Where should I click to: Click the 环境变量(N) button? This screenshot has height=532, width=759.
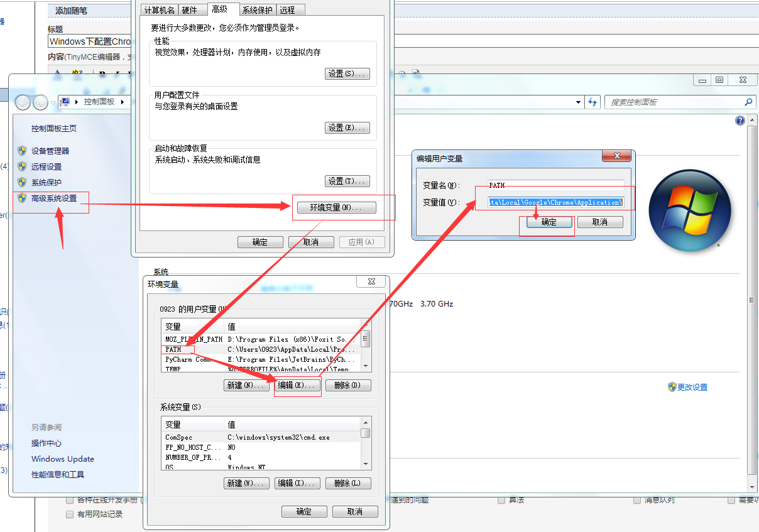click(x=336, y=207)
